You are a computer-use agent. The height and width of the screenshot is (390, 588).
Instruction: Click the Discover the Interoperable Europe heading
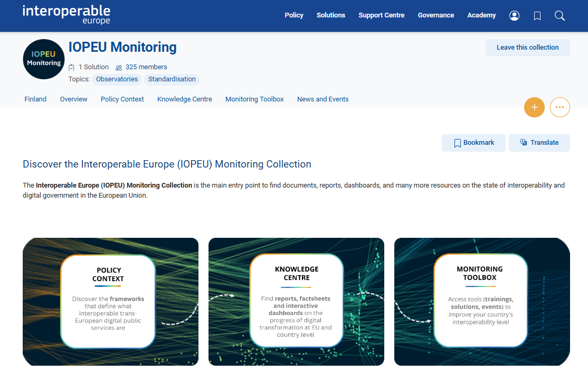coord(167,164)
